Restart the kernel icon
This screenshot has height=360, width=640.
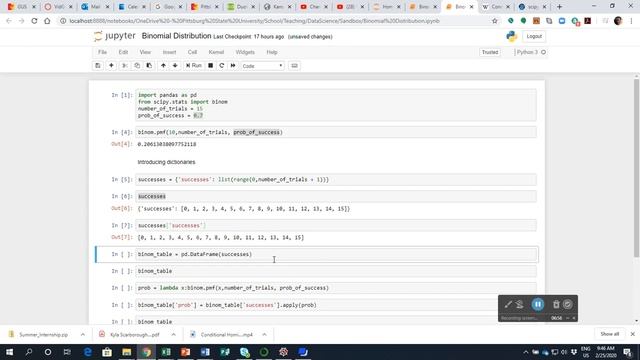coord(222,66)
